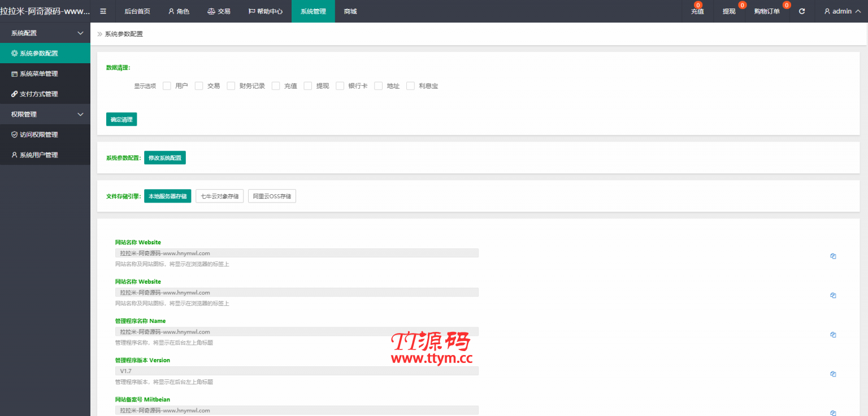Click the 充值 notification badge

(x=698, y=5)
